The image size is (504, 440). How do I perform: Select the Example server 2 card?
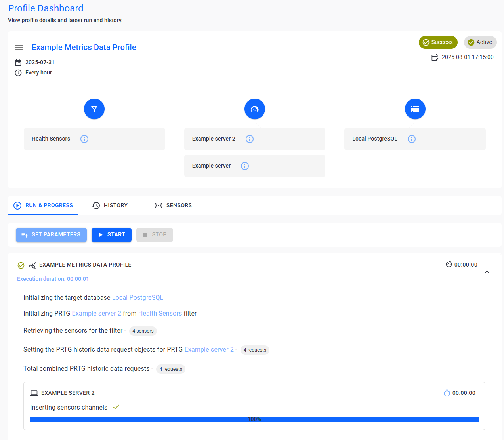pos(255,139)
